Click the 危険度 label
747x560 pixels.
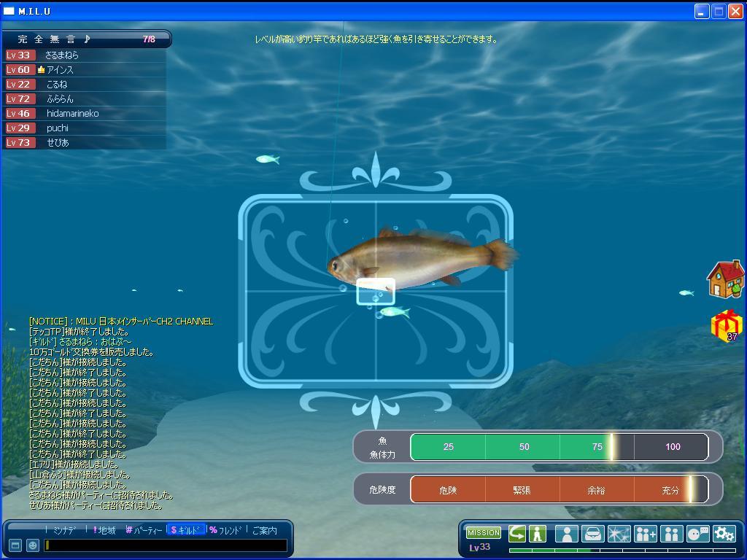[x=382, y=489]
